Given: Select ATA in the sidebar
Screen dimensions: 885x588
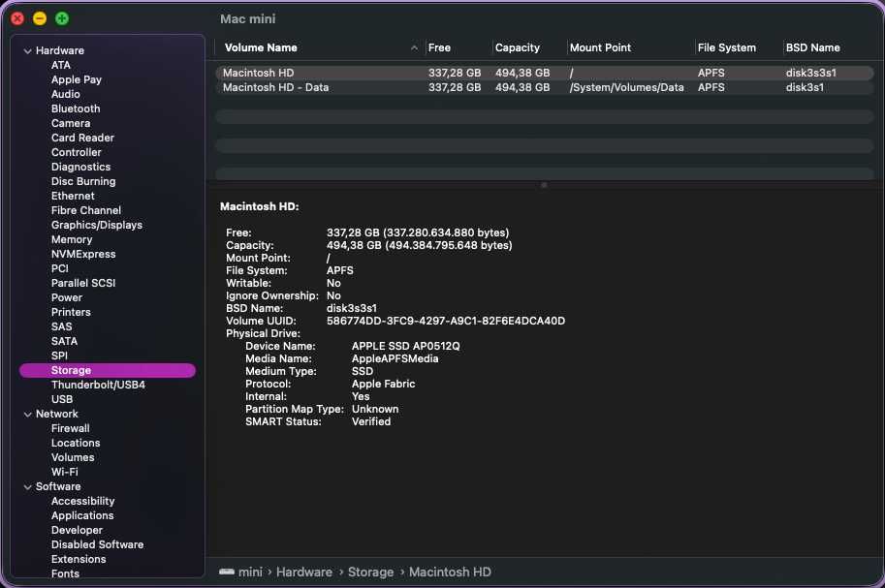Looking at the screenshot, I should tap(61, 66).
